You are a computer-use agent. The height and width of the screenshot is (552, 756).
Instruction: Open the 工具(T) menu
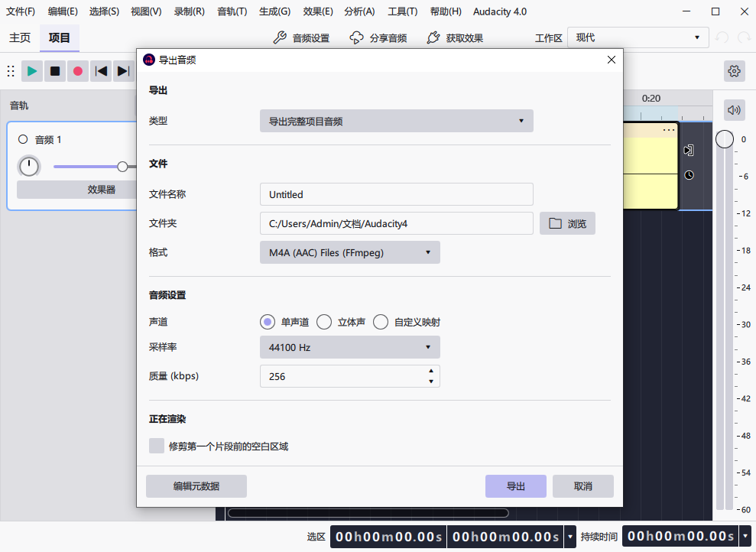(x=403, y=11)
